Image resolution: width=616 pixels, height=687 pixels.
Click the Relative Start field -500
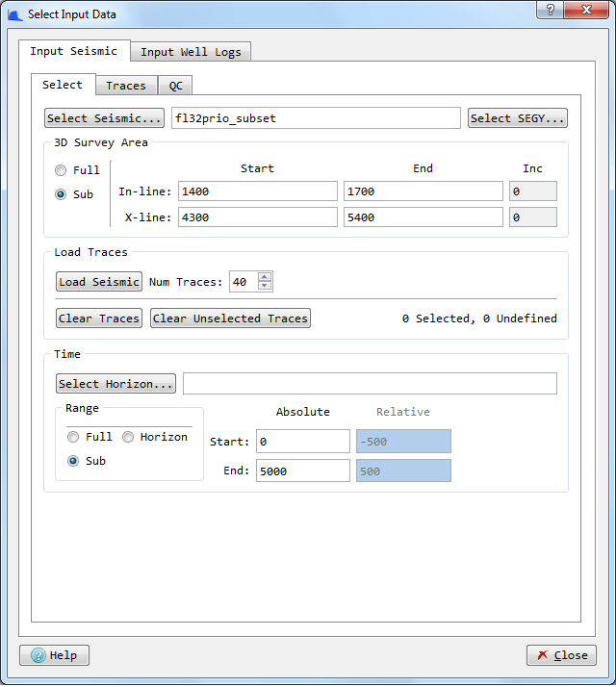pyautogui.click(x=403, y=442)
